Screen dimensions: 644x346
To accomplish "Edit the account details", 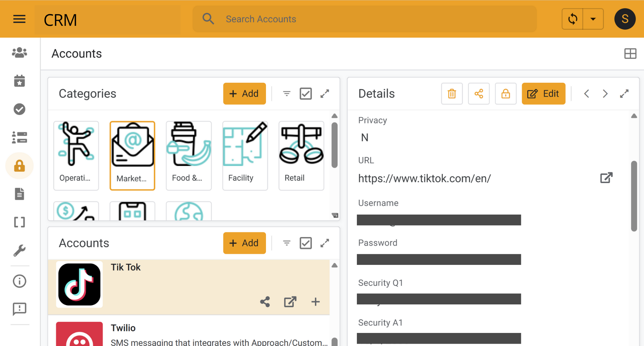I will point(543,94).
